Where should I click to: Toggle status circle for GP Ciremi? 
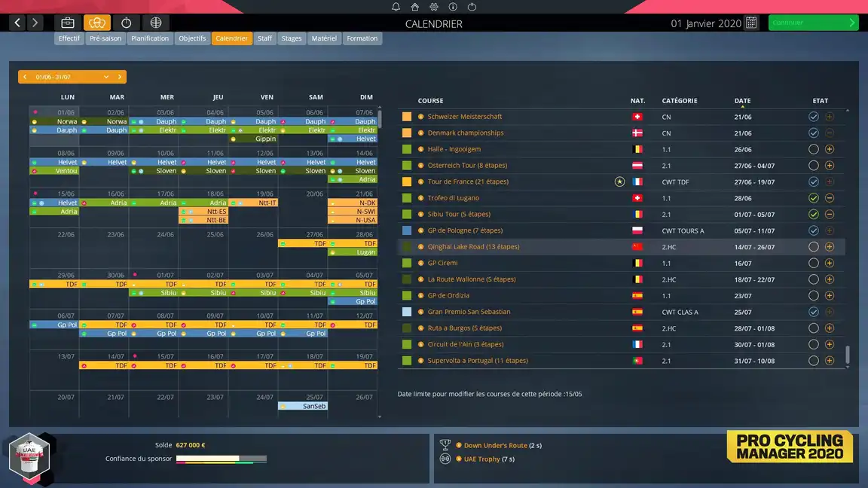[x=813, y=264]
